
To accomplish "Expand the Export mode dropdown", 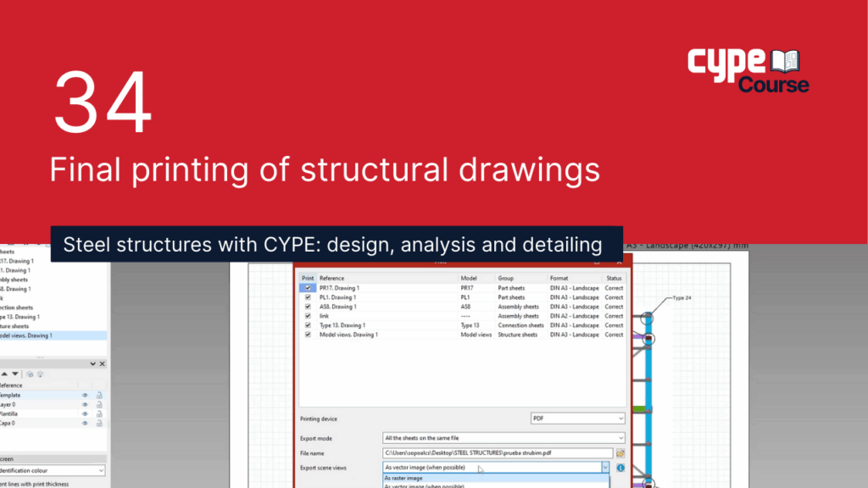I will pos(504,437).
